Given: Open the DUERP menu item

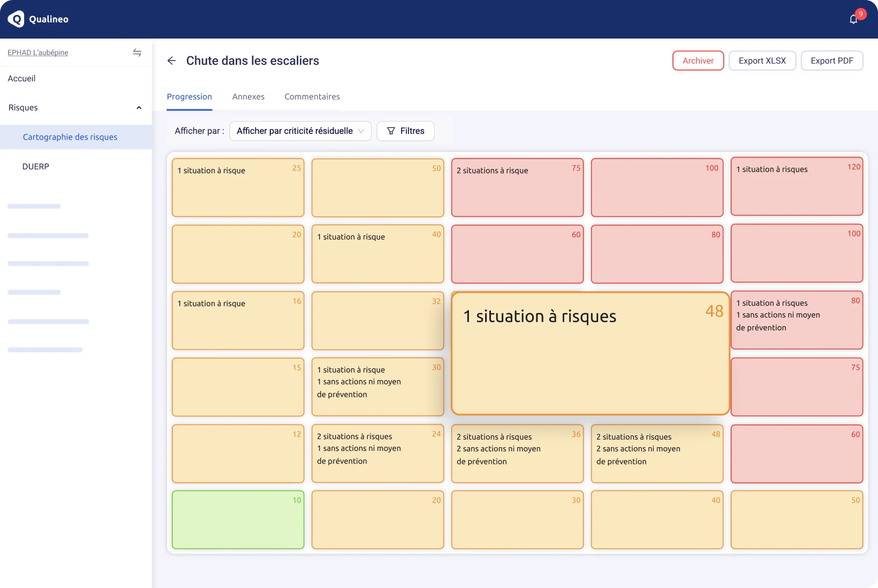Looking at the screenshot, I should (x=36, y=167).
